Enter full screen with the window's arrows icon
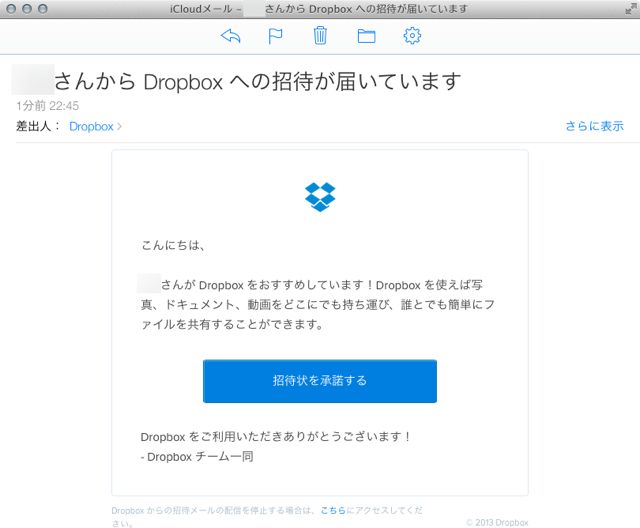This screenshot has height=528, width=640. [631, 9]
